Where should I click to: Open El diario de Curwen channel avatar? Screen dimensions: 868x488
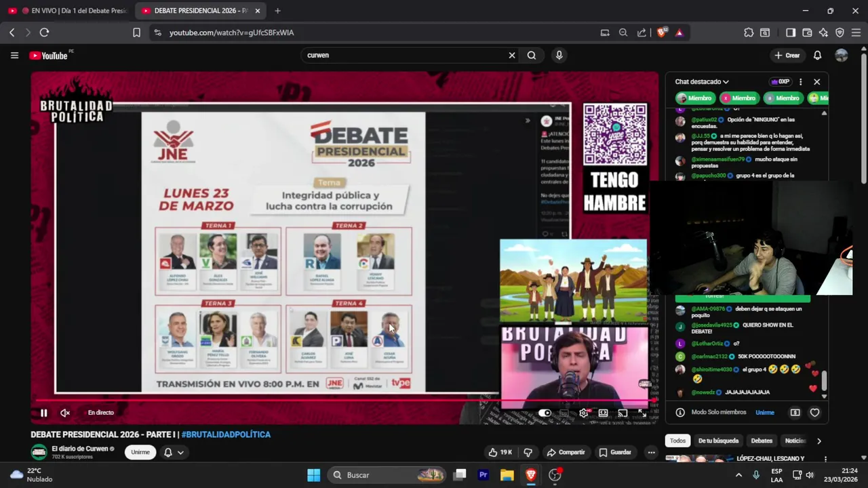pyautogui.click(x=39, y=452)
